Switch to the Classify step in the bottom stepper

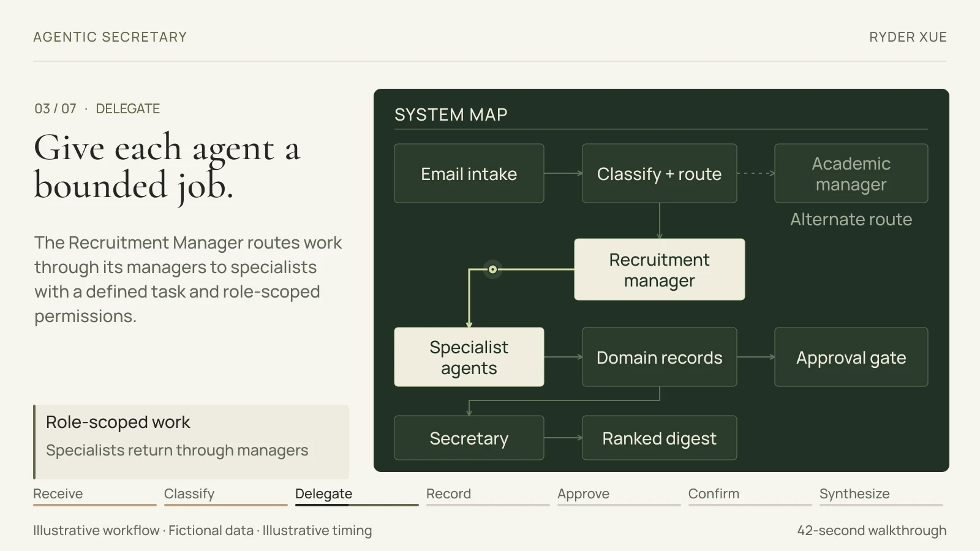226,495
